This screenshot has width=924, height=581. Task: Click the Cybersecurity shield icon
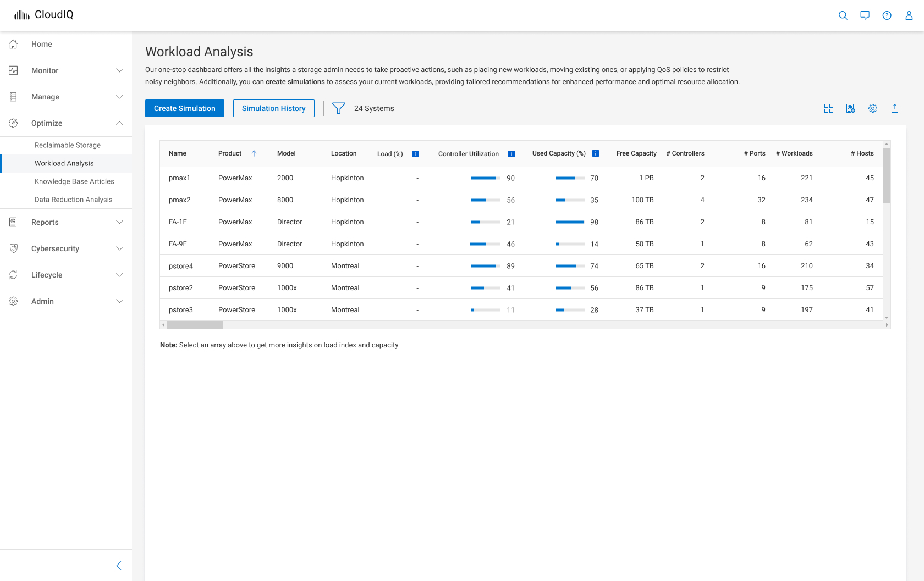(x=14, y=248)
